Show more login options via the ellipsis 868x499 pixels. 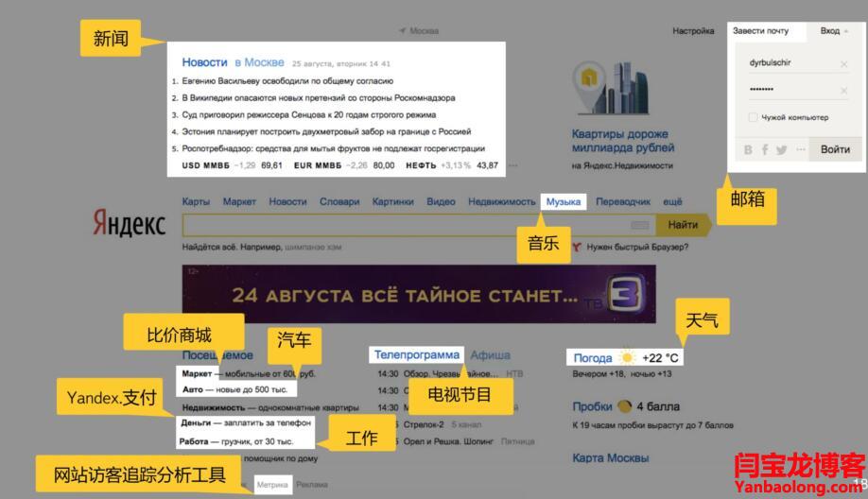tap(800, 149)
